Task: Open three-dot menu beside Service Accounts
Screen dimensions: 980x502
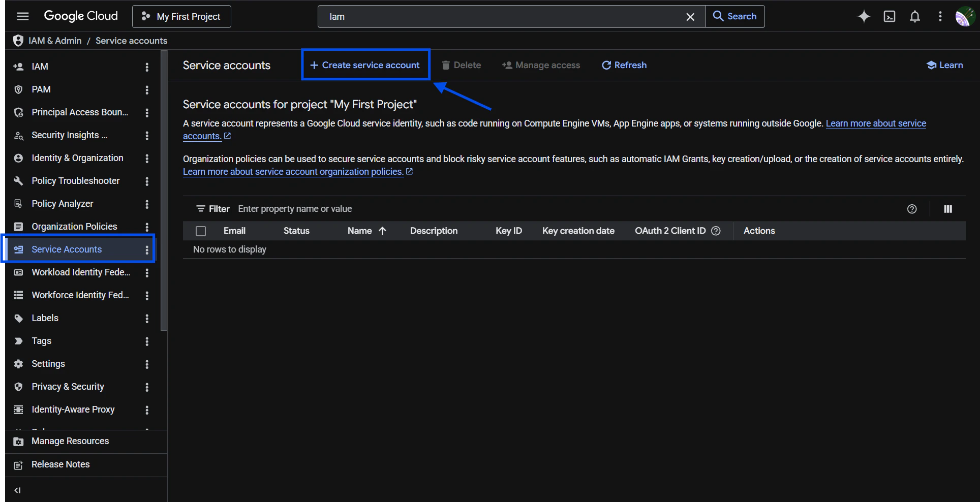Action: pos(147,249)
